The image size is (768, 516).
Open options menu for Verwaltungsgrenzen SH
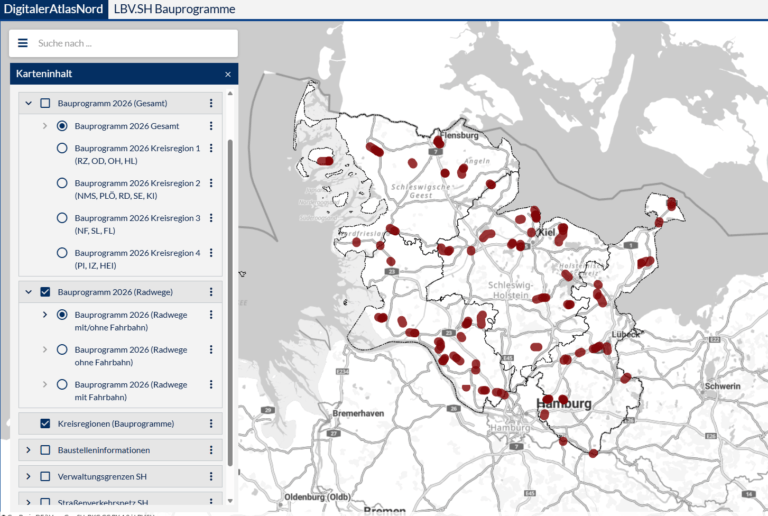211,477
